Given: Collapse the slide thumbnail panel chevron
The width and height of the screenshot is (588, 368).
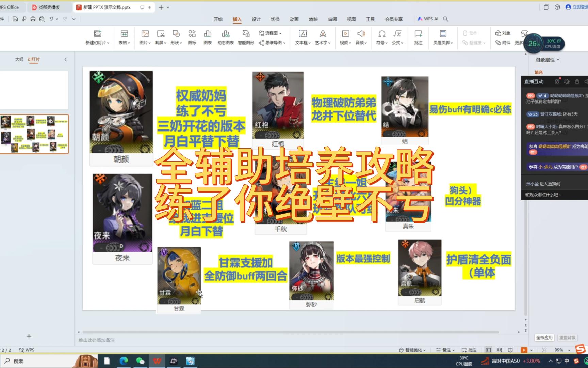Looking at the screenshot, I should [x=65, y=59].
